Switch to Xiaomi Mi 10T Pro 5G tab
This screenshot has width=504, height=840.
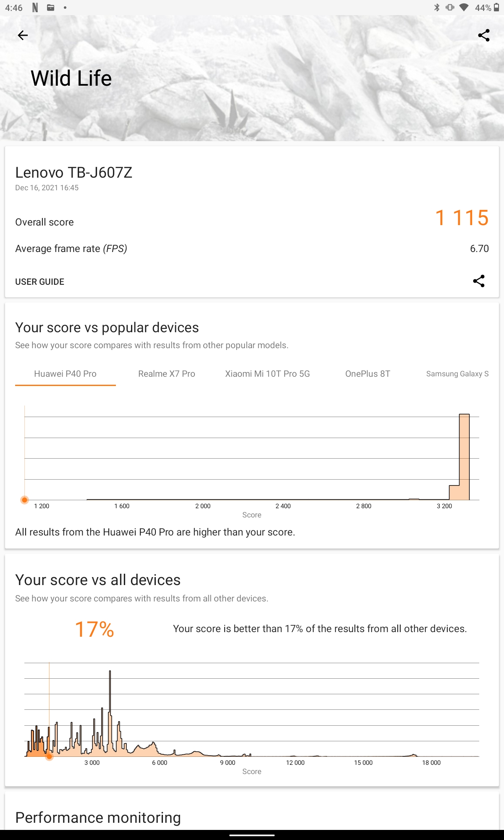(268, 374)
